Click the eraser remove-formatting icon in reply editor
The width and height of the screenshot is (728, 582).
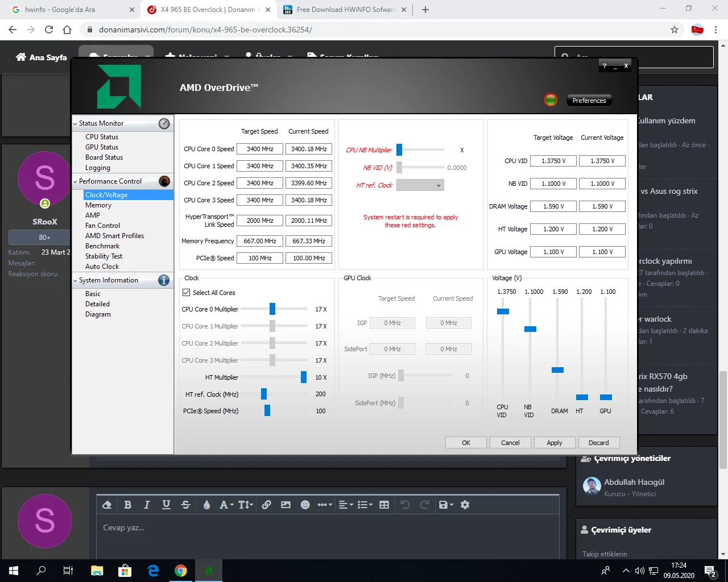(x=106, y=505)
